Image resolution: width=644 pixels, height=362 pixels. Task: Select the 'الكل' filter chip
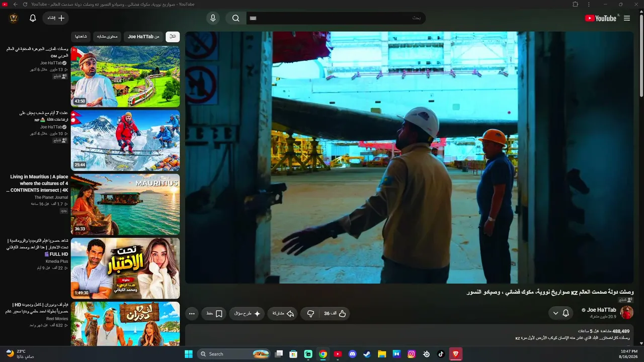pyautogui.click(x=173, y=37)
